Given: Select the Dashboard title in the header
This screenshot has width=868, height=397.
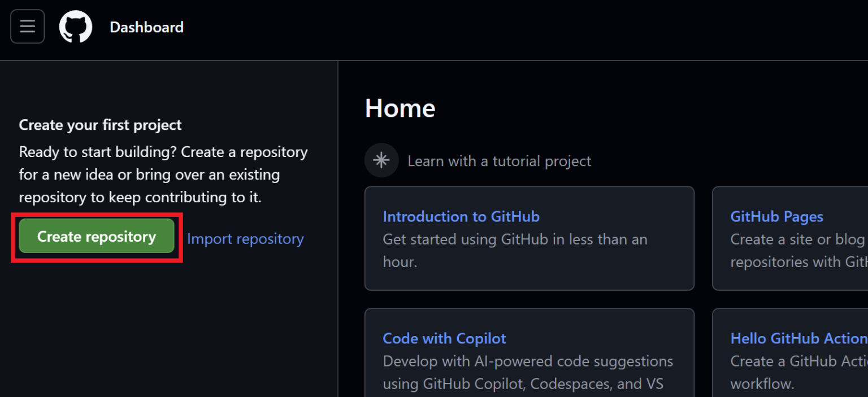Looking at the screenshot, I should (146, 26).
